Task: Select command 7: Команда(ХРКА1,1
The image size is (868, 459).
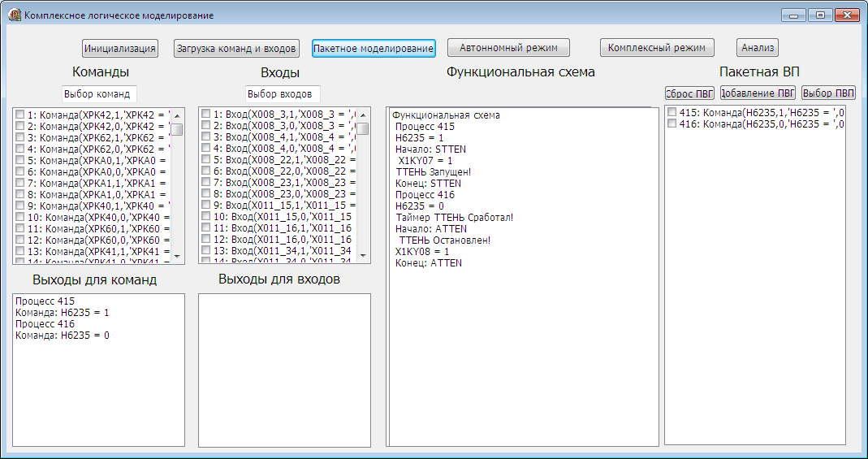Action: tap(20, 182)
